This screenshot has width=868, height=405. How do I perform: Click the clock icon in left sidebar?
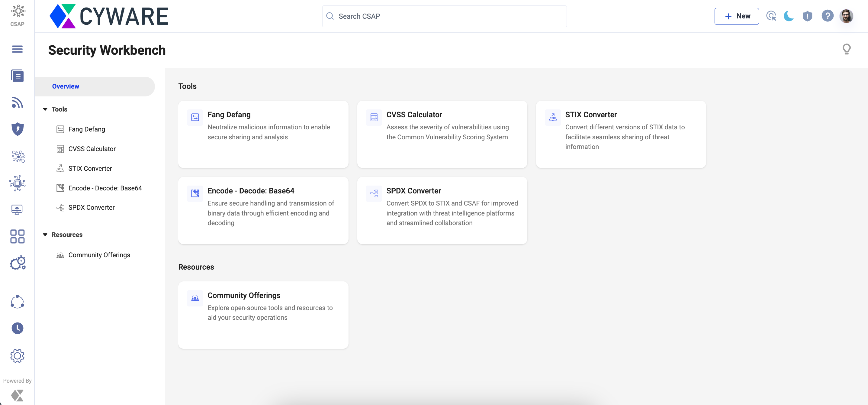[x=17, y=328]
